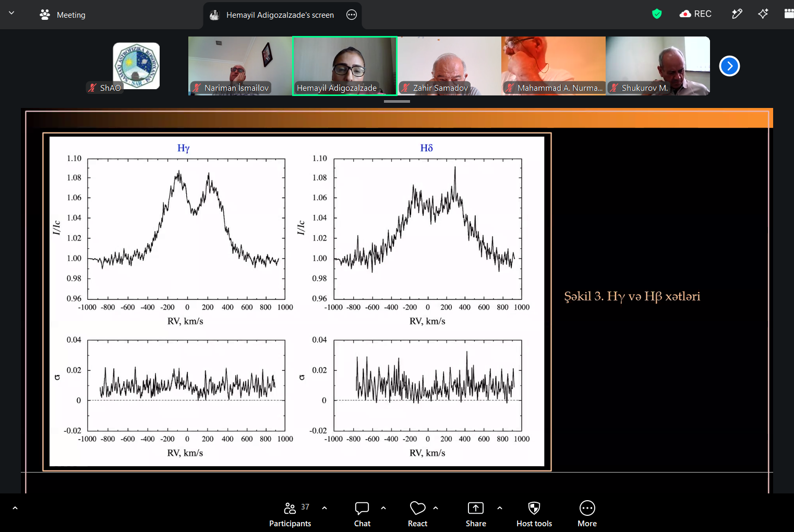Viewport: 794px width, 532px height.
Task: Click the REC recording indicator
Action: [x=695, y=14]
